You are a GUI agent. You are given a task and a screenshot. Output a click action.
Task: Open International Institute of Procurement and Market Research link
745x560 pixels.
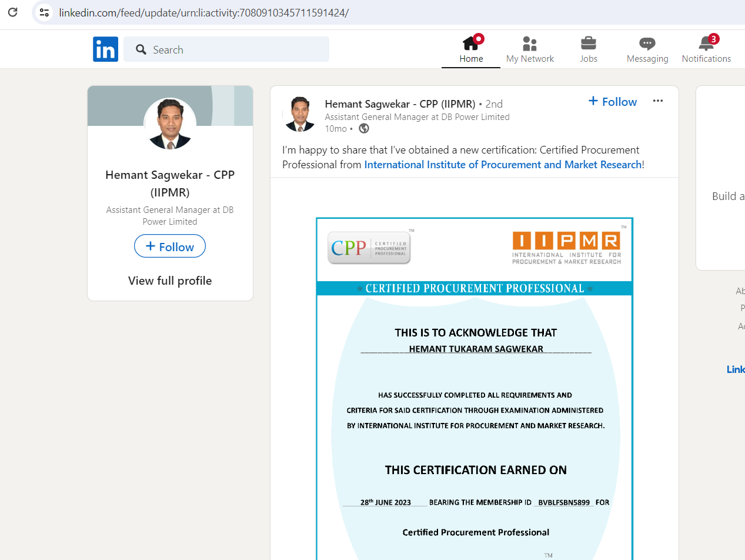point(503,165)
